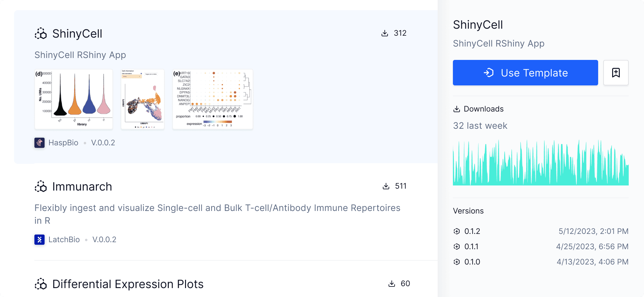
Task: Click Differential Expression Plots download icon
Action: click(392, 284)
